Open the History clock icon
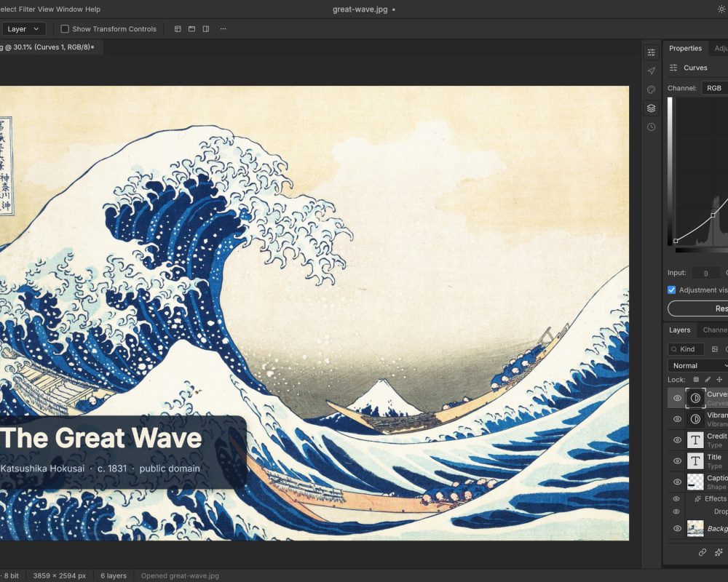728x582 pixels. [652, 127]
